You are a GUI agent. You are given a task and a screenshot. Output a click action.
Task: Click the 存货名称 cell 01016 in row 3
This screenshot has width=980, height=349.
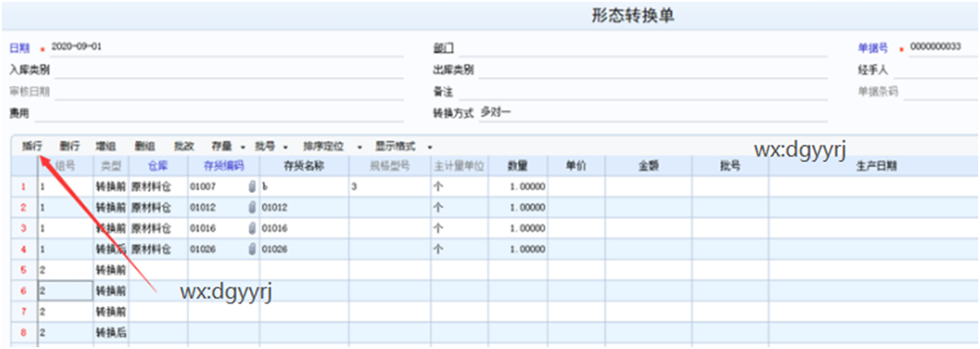pos(305,228)
